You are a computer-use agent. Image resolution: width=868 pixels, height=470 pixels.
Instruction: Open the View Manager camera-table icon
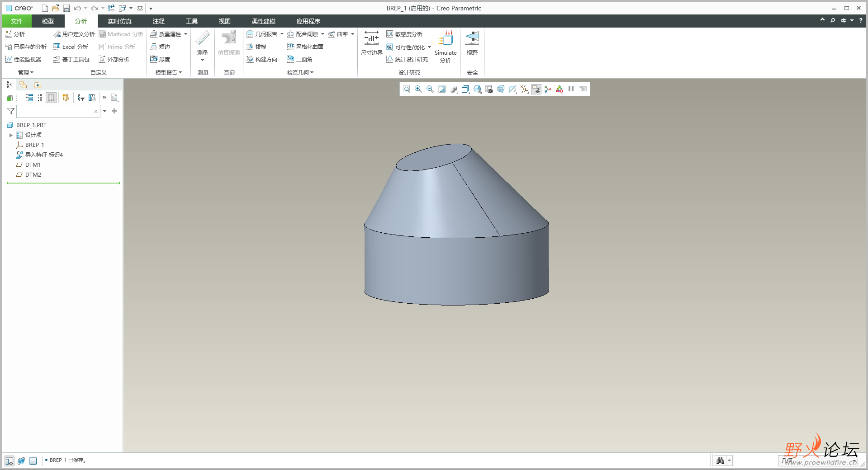click(x=489, y=89)
